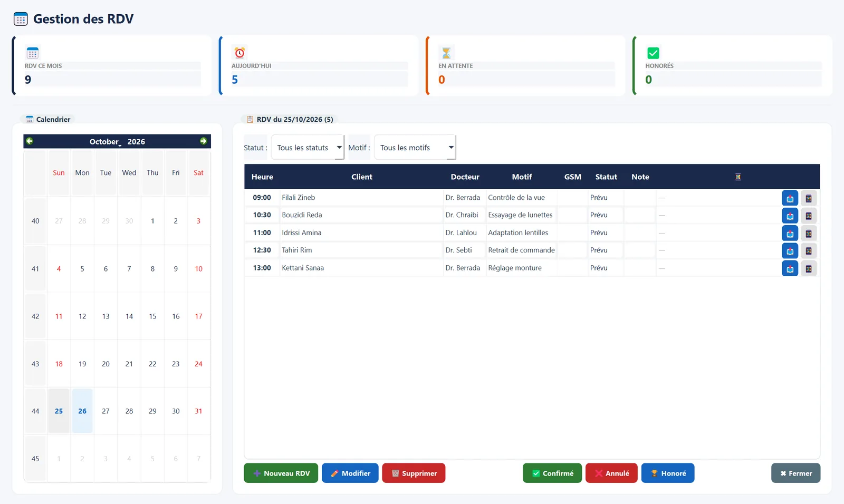Viewport: 844px width, 504px height.
Task: Click the phone icon in table header
Action: (738, 177)
